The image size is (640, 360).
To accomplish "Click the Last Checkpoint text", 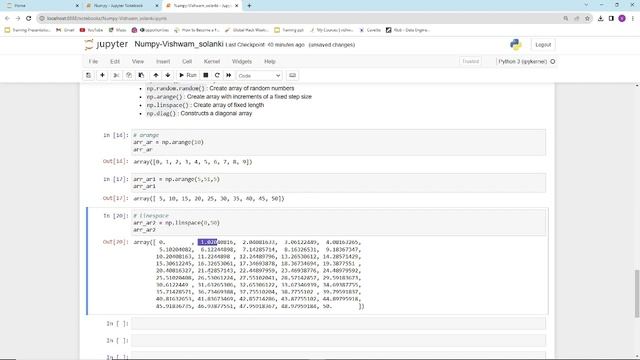I will click(x=265, y=45).
